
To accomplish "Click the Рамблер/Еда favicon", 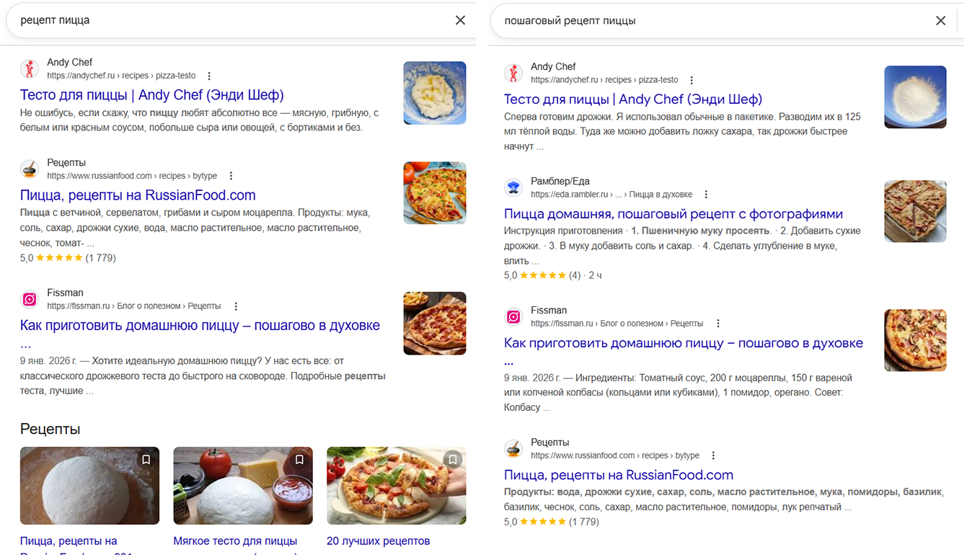I will [x=513, y=187].
